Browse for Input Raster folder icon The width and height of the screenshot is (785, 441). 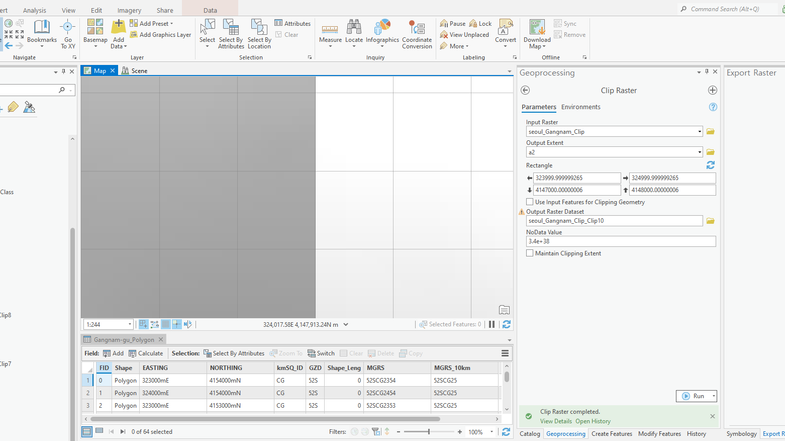click(x=710, y=132)
